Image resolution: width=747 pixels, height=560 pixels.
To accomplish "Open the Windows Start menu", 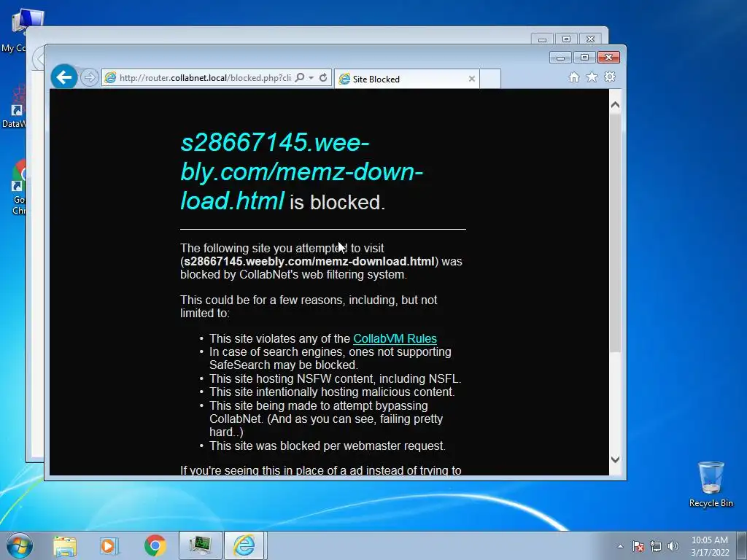I will 20,545.
